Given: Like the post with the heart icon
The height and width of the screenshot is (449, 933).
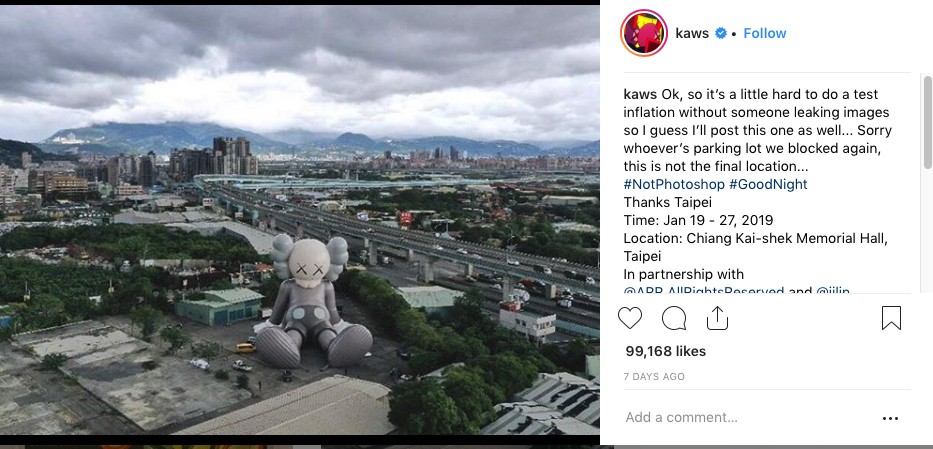Looking at the screenshot, I should pos(630,318).
